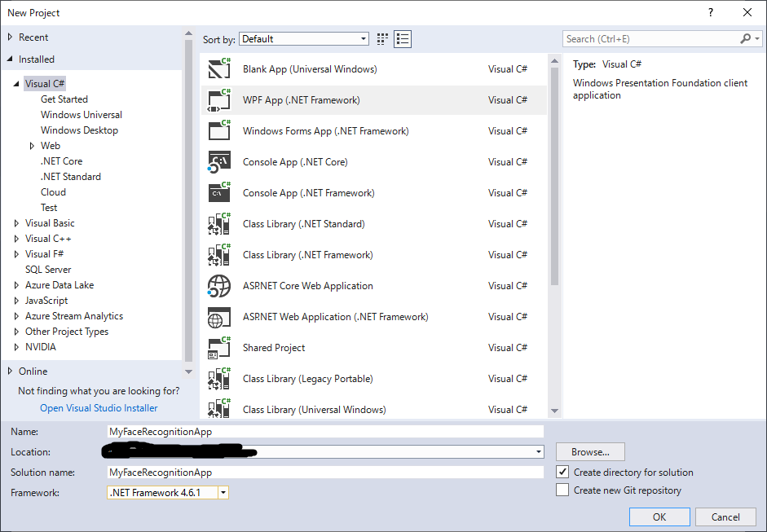This screenshot has height=532, width=767.
Task: Collapse the Installed section
Action: pyautogui.click(x=11, y=59)
